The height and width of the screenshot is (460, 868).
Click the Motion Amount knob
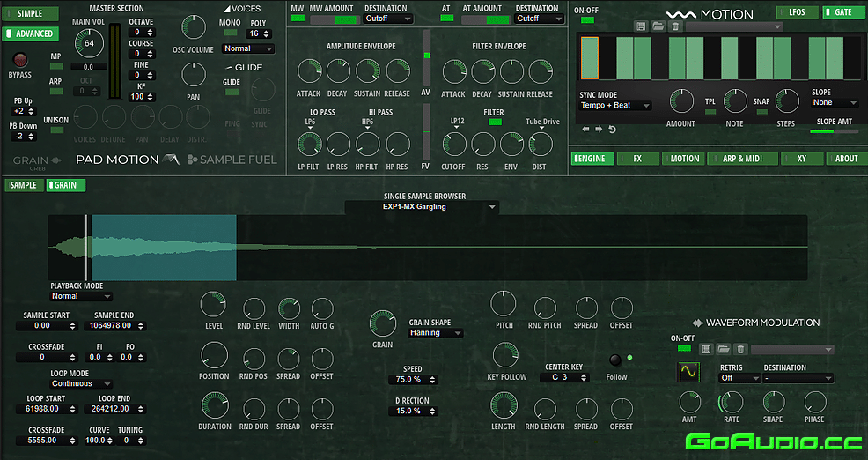coord(681,100)
